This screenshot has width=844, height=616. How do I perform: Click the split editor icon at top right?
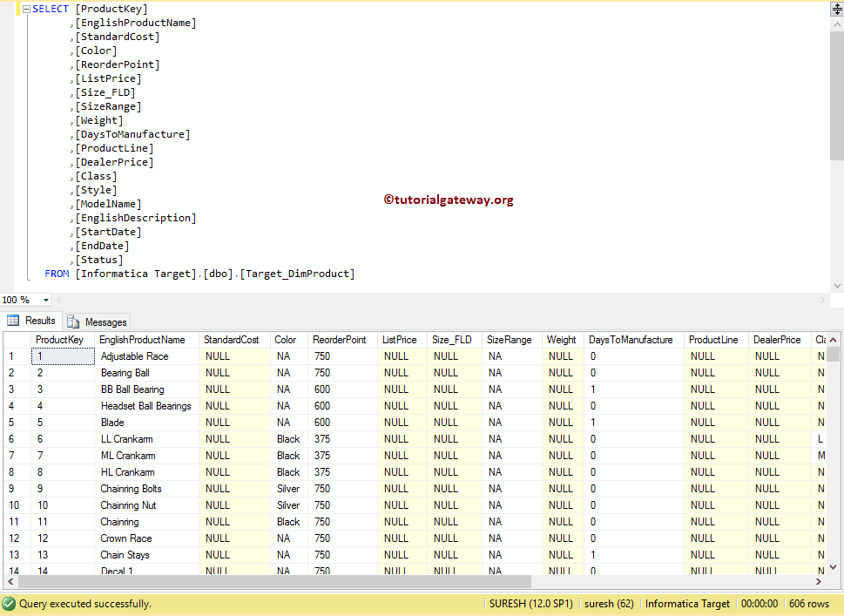(837, 10)
